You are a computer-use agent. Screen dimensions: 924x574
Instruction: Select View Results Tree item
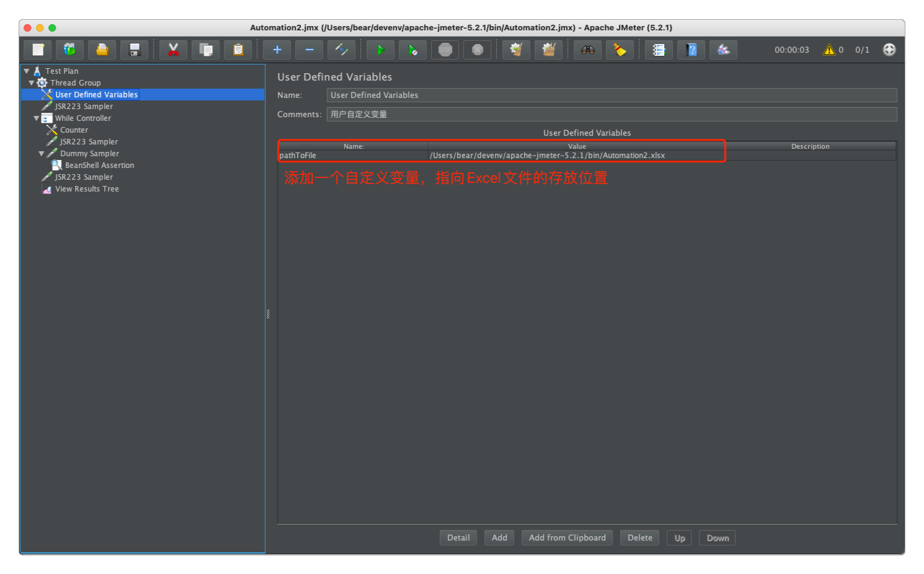point(87,189)
